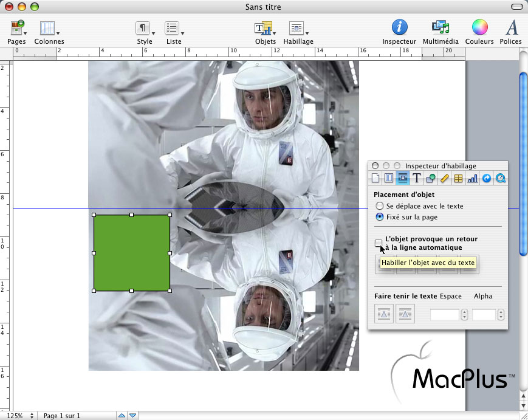
Task: Click the Espace input field
Action: (445, 315)
